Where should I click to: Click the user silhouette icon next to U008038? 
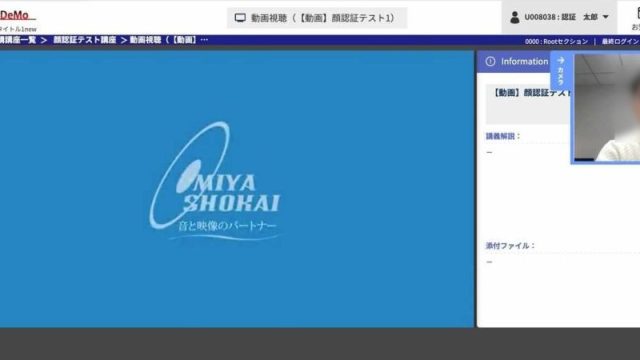515,17
